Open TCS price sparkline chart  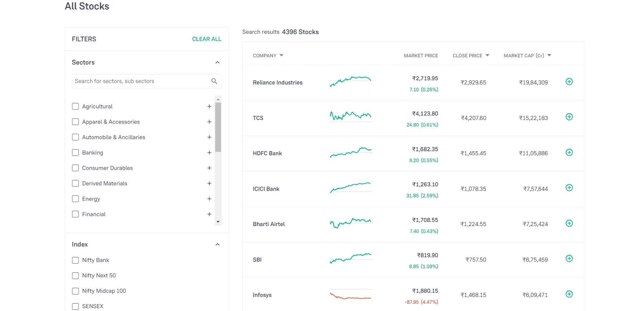click(x=351, y=116)
